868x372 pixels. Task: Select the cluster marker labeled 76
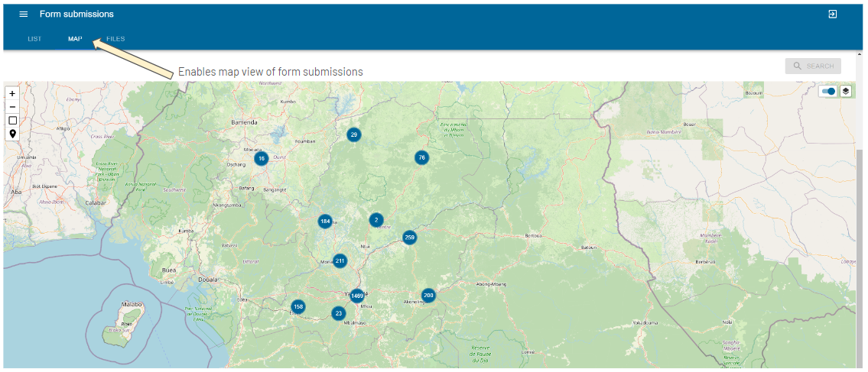422,157
